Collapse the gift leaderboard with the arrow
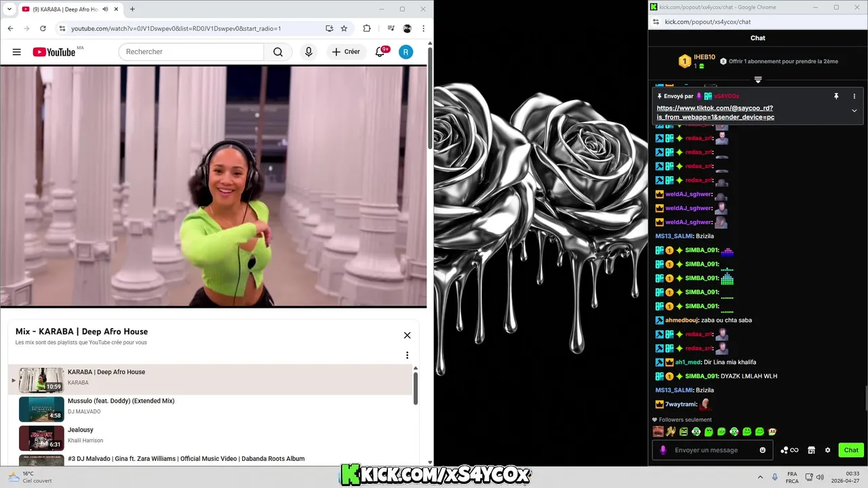868x488 pixels. tap(758, 80)
